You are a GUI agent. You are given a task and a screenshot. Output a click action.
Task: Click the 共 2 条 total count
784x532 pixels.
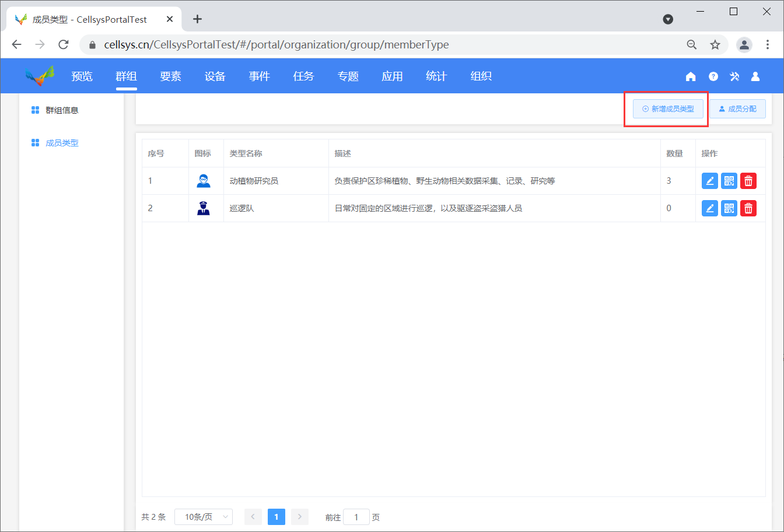pyautogui.click(x=153, y=517)
